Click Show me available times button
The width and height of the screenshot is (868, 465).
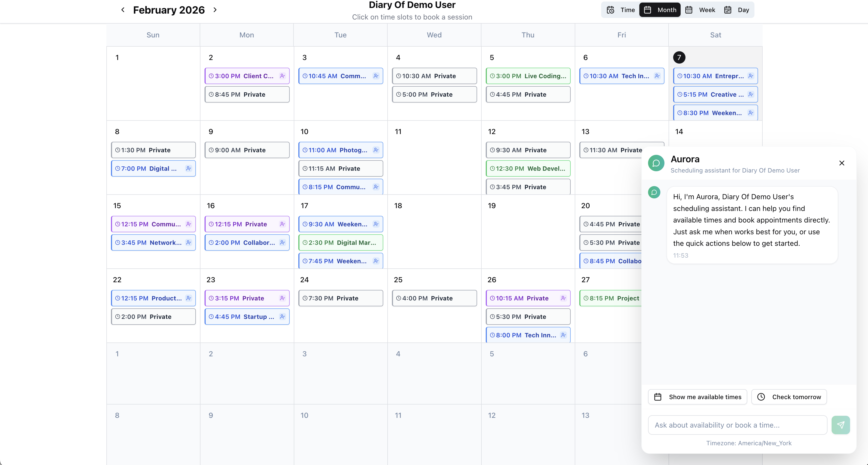tap(698, 397)
